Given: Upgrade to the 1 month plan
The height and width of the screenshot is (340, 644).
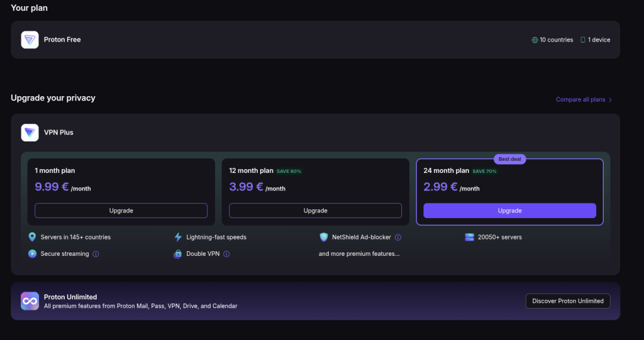Looking at the screenshot, I should click(121, 211).
